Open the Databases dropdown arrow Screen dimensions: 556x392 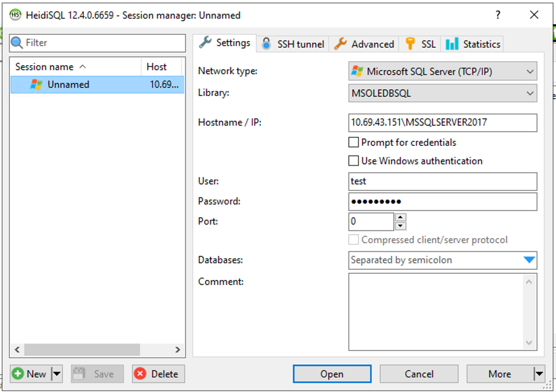point(529,260)
